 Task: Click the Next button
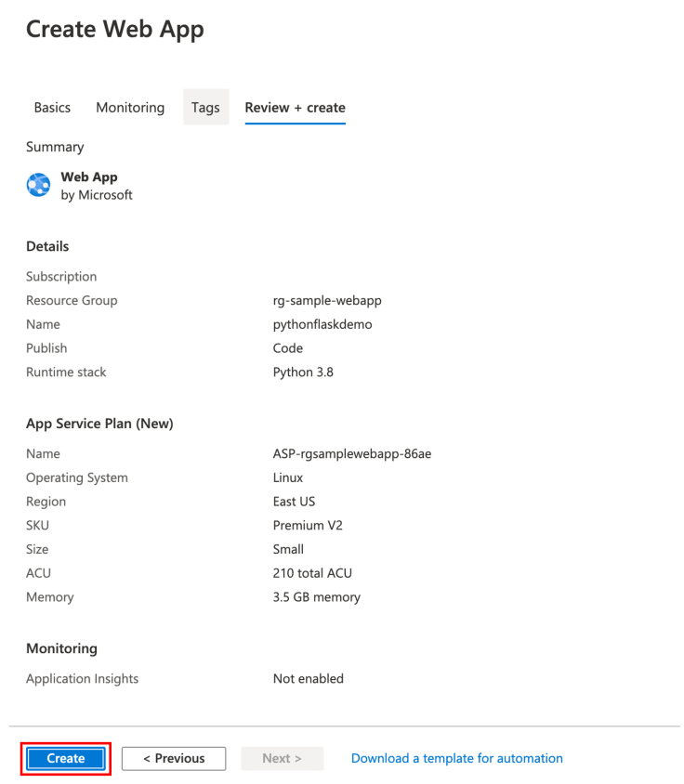click(282, 758)
